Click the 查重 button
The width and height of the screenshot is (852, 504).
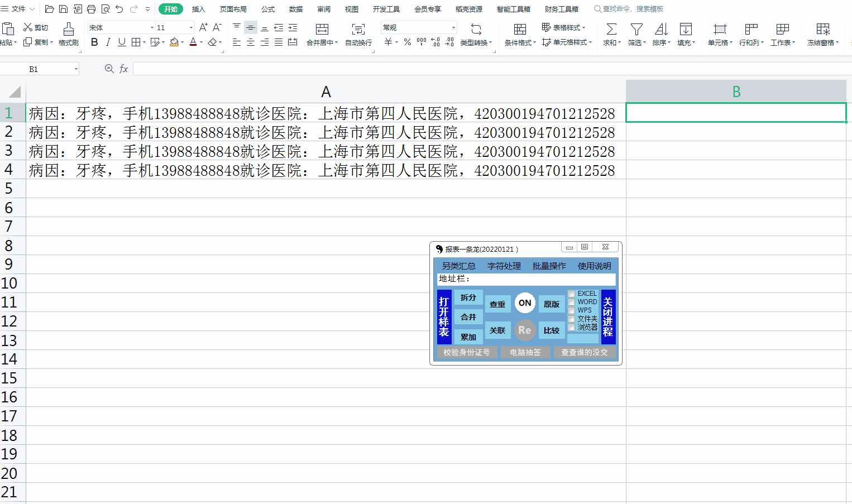point(497,304)
